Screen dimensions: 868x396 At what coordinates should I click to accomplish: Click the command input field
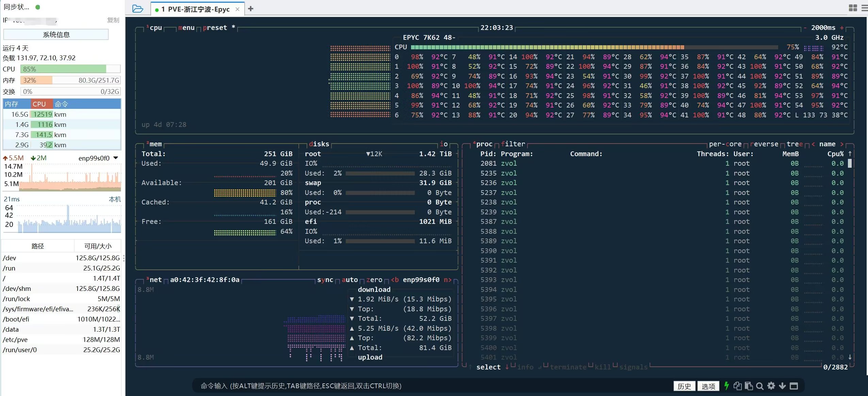432,386
